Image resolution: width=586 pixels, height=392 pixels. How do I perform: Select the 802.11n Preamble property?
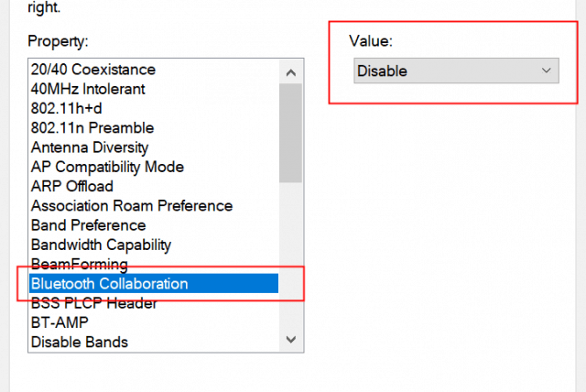click(92, 127)
